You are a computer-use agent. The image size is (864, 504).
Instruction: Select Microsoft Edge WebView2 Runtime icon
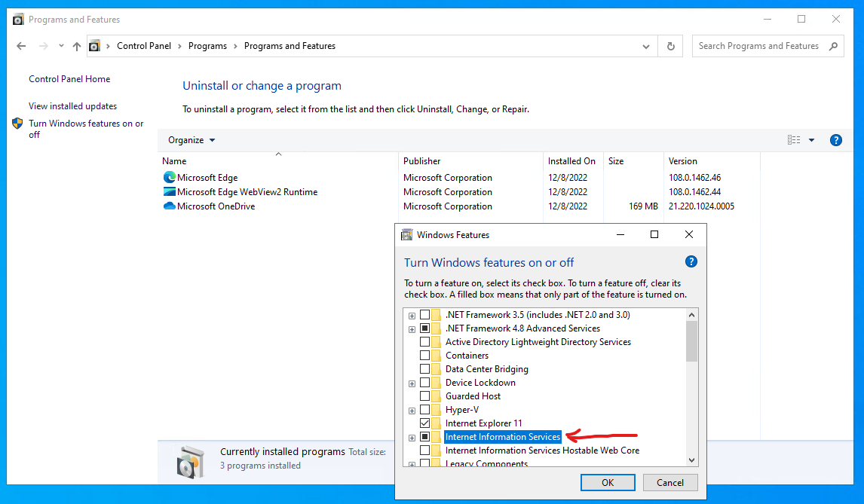tap(169, 191)
